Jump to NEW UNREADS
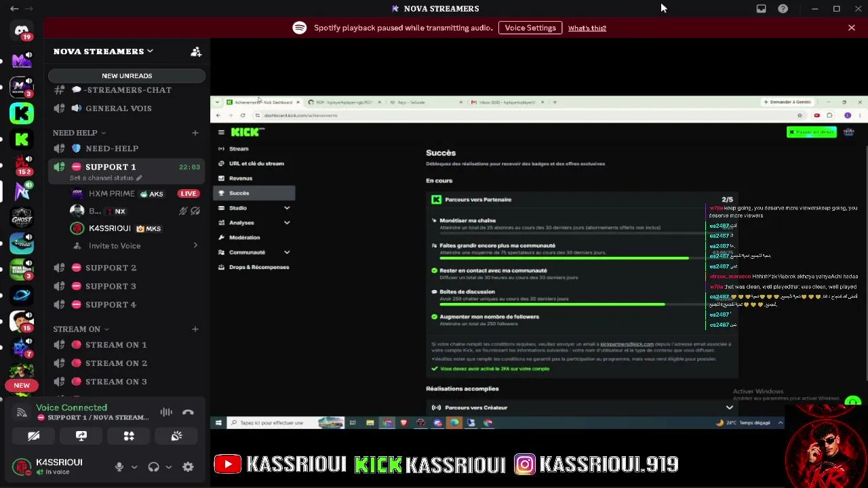This screenshot has height=488, width=868. (x=127, y=76)
